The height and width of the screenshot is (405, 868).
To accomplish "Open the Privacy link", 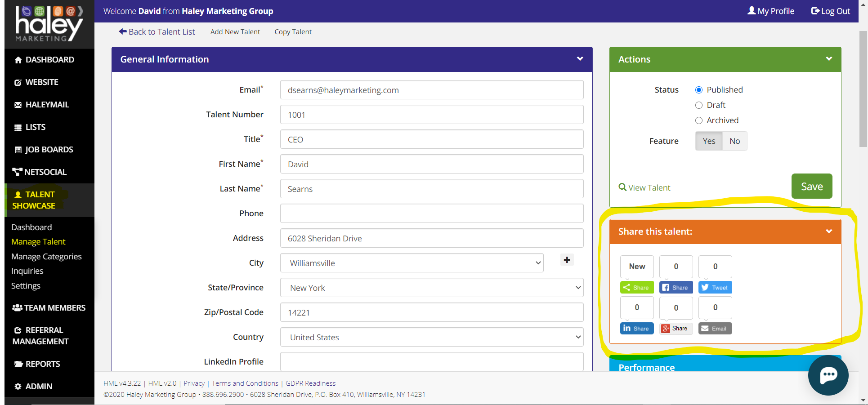I will 194,383.
